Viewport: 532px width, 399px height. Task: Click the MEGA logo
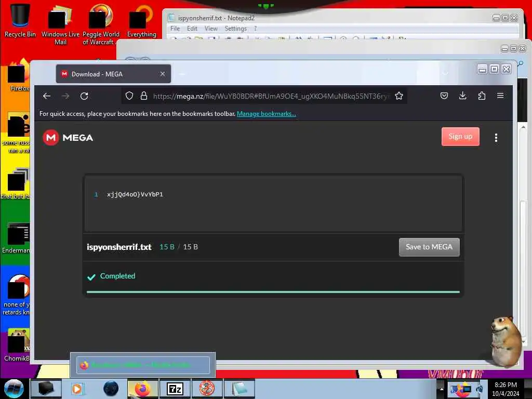[x=68, y=137]
